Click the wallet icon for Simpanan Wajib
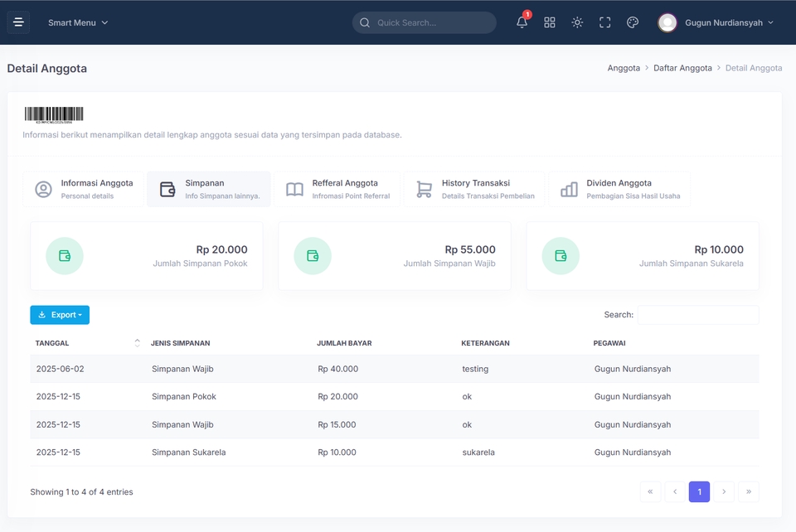 (313, 255)
